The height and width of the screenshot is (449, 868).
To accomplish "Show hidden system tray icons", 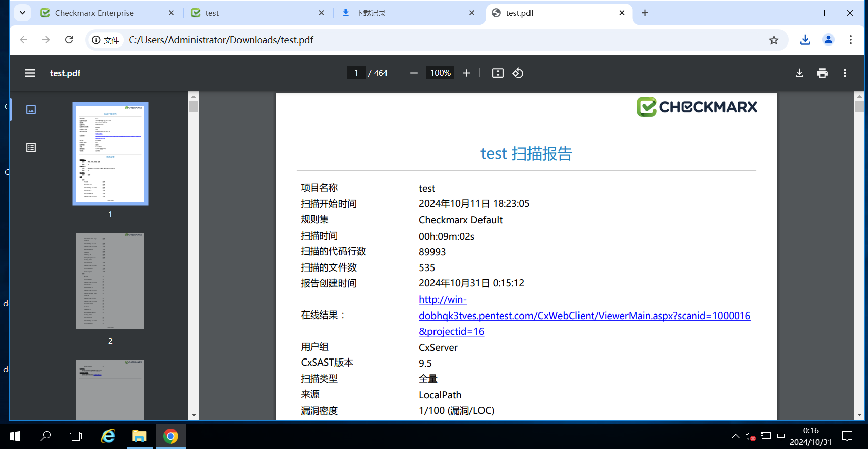I will point(736,436).
